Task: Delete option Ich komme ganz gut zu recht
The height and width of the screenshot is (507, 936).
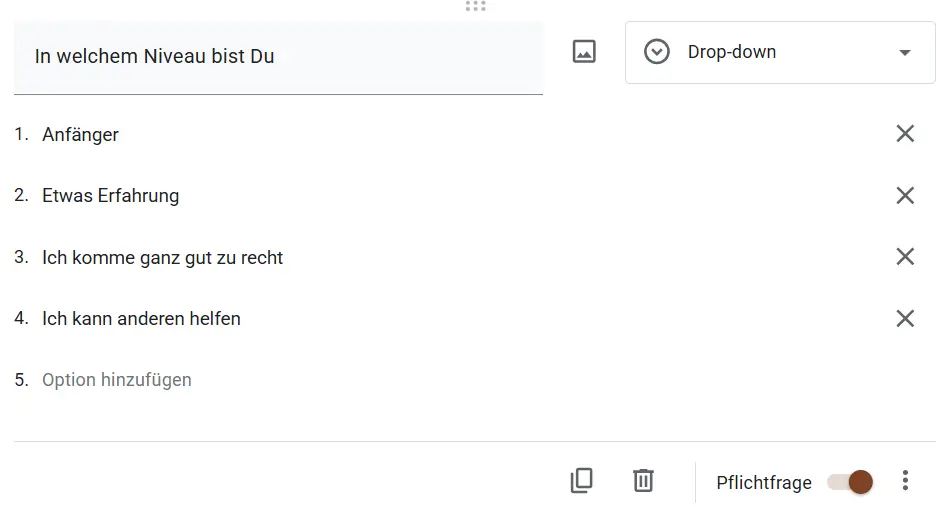Action: pyautogui.click(x=905, y=257)
